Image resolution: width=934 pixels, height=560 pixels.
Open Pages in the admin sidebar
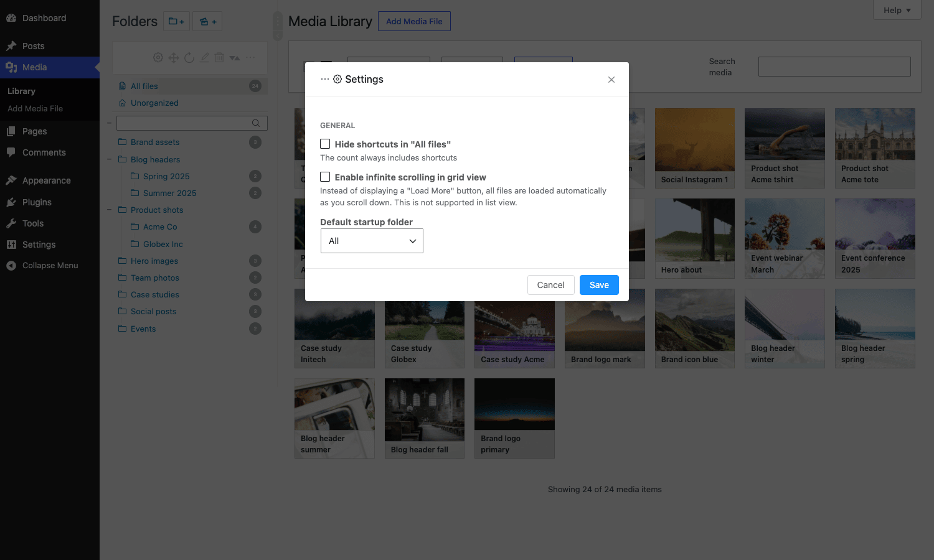[50, 131]
